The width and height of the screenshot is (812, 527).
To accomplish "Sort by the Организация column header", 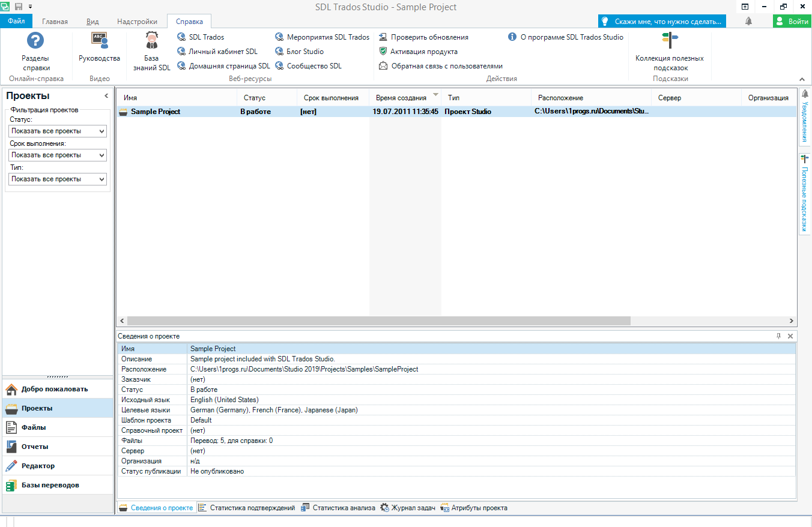I will [769, 98].
